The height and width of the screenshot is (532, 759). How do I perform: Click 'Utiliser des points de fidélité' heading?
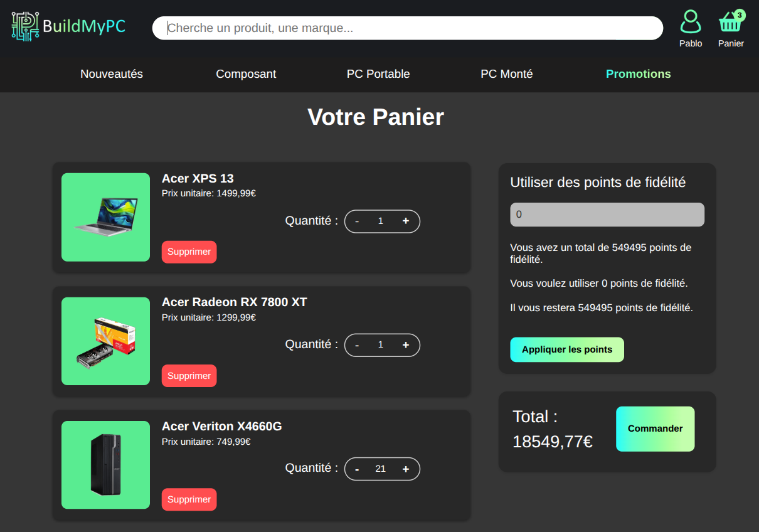[598, 183]
